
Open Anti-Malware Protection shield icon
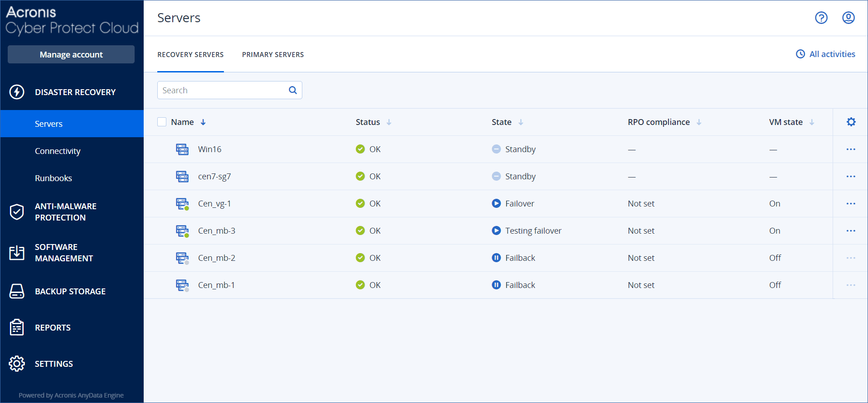click(x=17, y=212)
